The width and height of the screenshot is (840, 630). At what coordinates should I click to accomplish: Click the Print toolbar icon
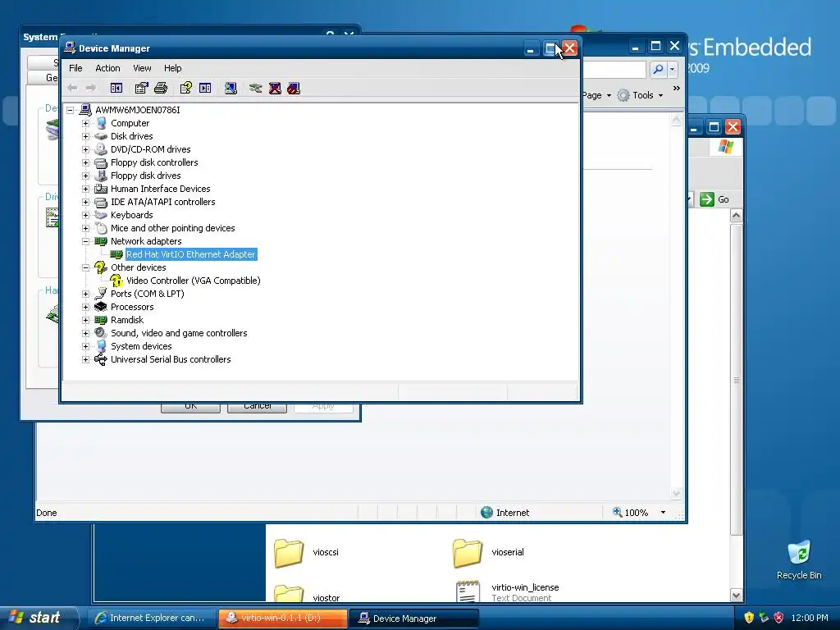161,88
